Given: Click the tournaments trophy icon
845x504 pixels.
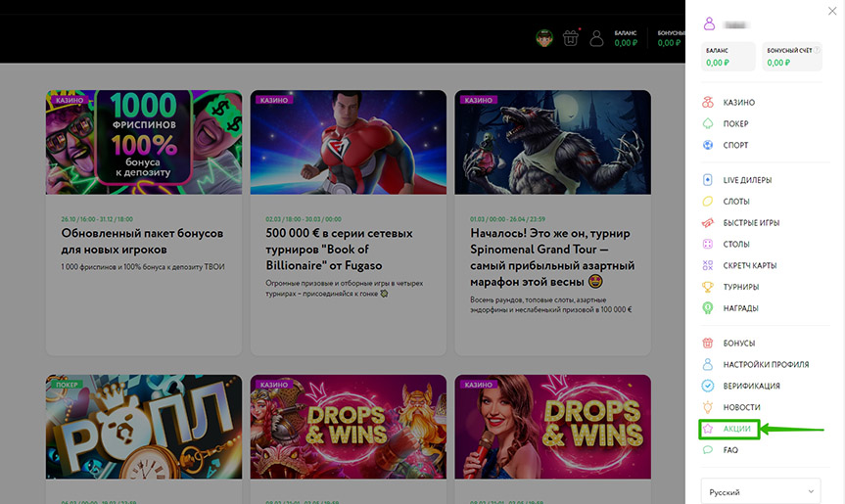Looking at the screenshot, I should click(x=708, y=287).
